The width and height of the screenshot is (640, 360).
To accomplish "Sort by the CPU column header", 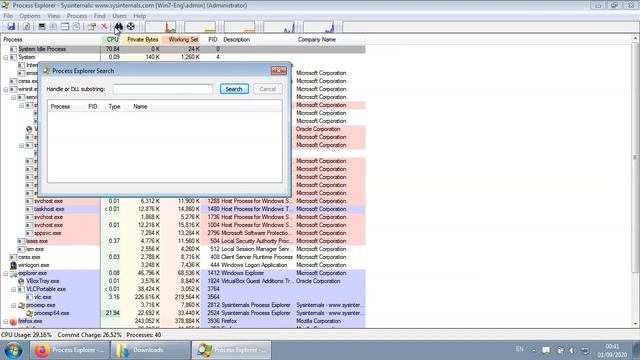I will tap(111, 40).
